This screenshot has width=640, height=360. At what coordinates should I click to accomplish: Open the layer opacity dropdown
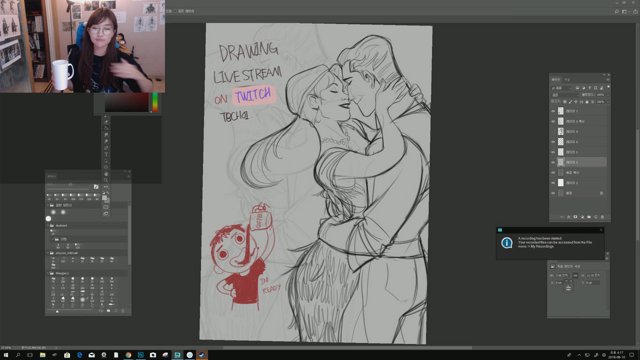[601, 95]
